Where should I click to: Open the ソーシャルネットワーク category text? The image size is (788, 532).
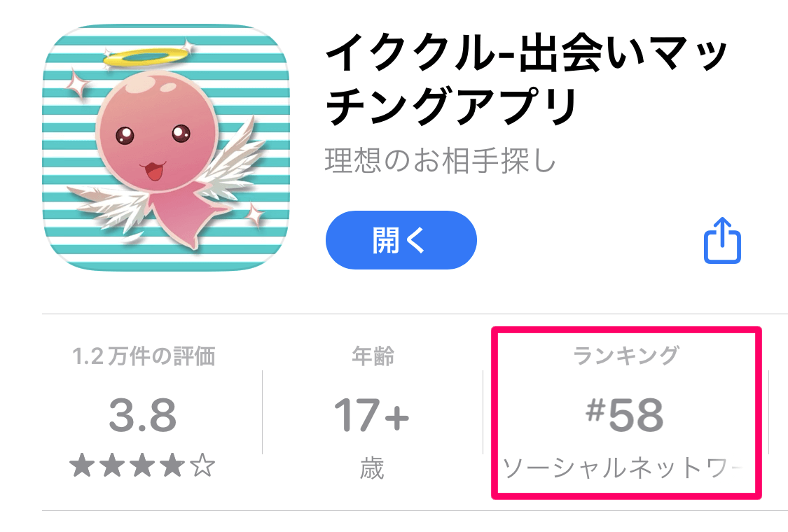620,469
